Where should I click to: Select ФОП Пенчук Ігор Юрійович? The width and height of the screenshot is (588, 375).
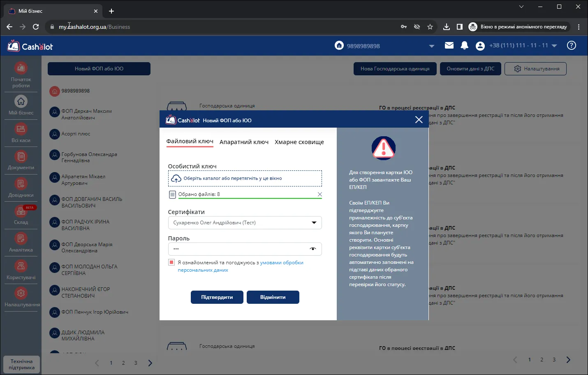[x=88, y=312]
